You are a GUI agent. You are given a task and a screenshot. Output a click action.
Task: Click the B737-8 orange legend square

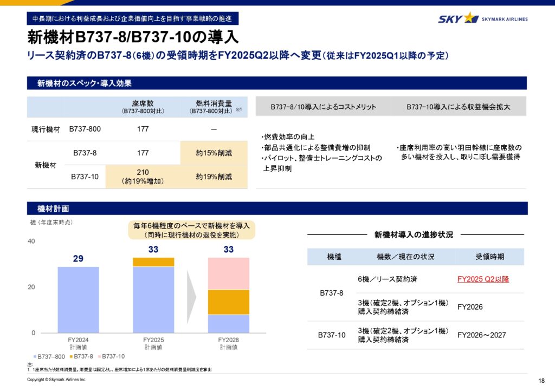pos(71,357)
